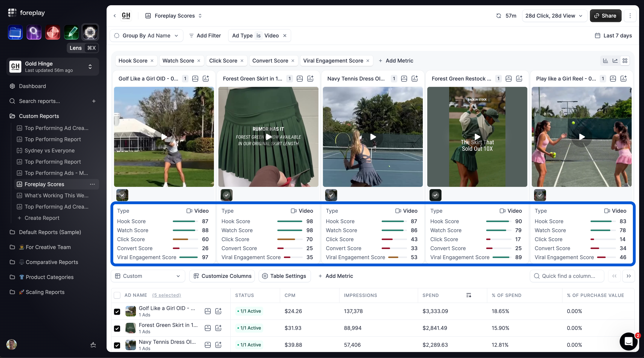644x358 pixels.
Task: Open AI analysis icon on Navy Tennis Dress card
Action: (x=415, y=79)
